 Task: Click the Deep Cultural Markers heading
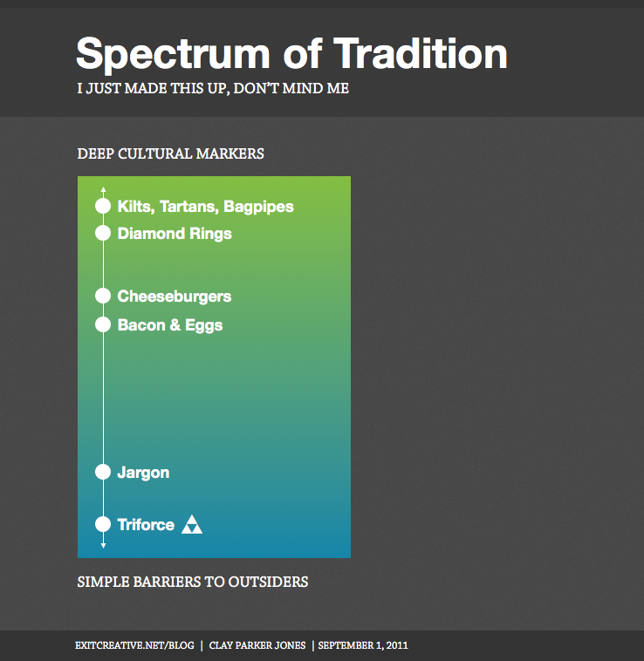(x=171, y=153)
